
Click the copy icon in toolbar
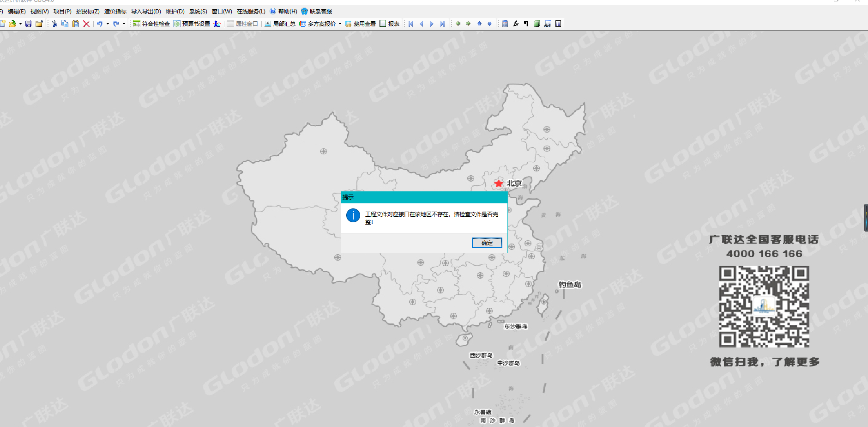[65, 24]
